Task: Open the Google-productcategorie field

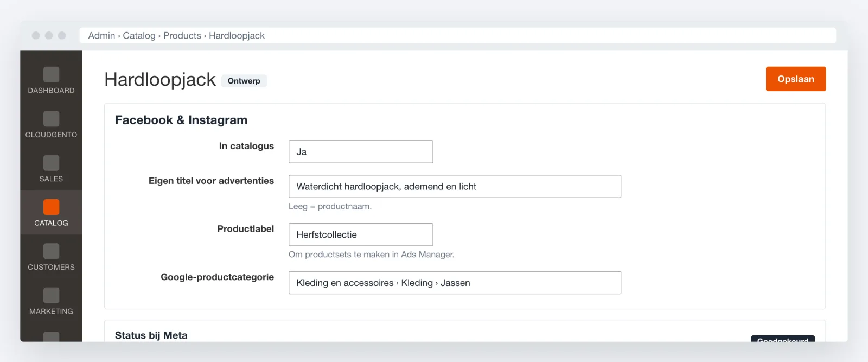Action: point(455,283)
